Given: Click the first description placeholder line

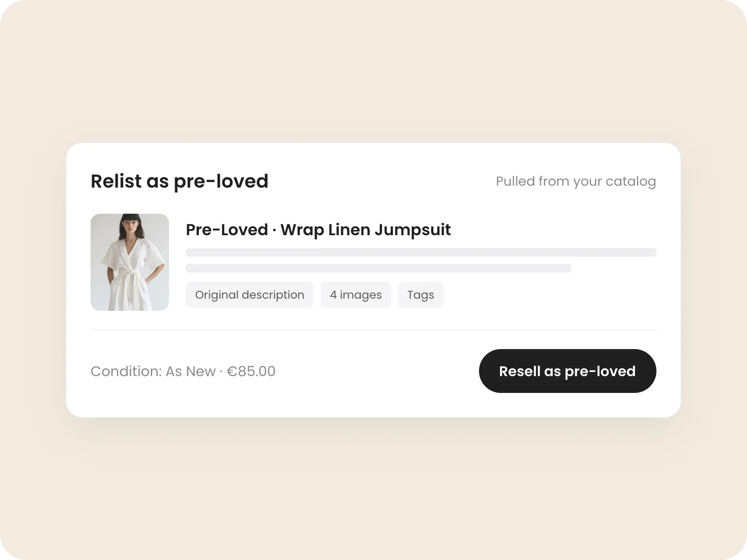Looking at the screenshot, I should click(x=421, y=252).
